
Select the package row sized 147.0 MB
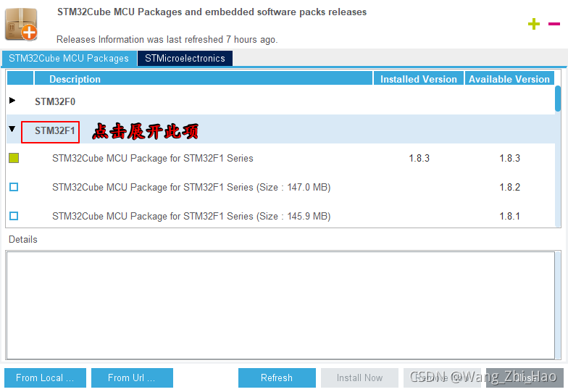point(281,187)
